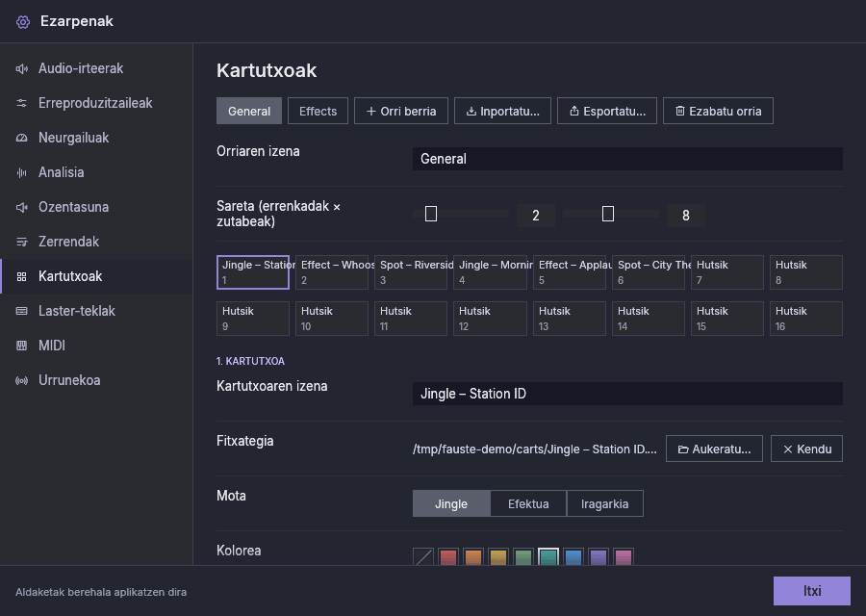Select empty cart slot 9
The image size is (866, 616).
pos(253,319)
